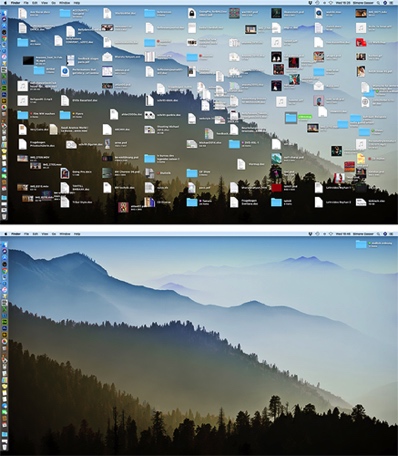Open the Trash in the top screenshot's dock

tap(4, 217)
